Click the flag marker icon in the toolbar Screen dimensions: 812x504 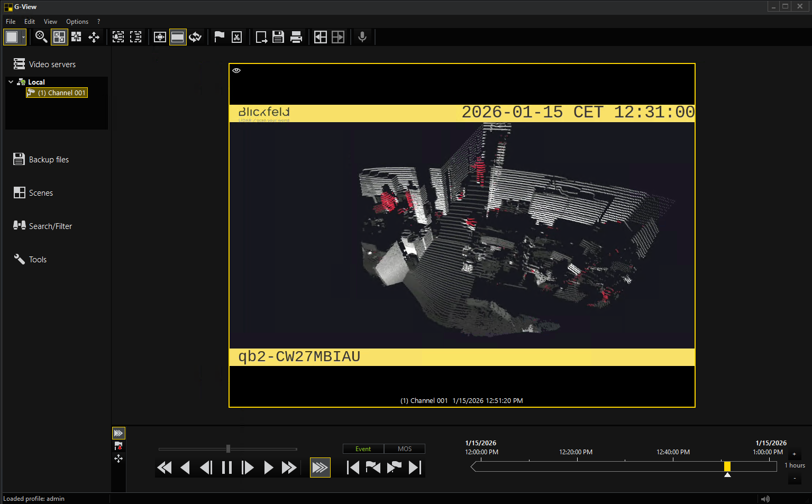point(219,37)
